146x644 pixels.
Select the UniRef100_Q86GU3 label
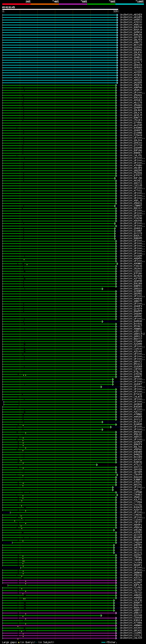[x=131, y=289]
